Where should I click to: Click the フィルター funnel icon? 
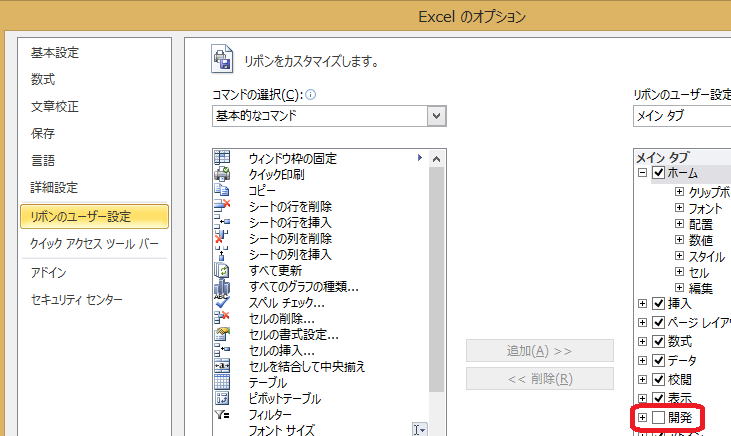click(x=222, y=414)
